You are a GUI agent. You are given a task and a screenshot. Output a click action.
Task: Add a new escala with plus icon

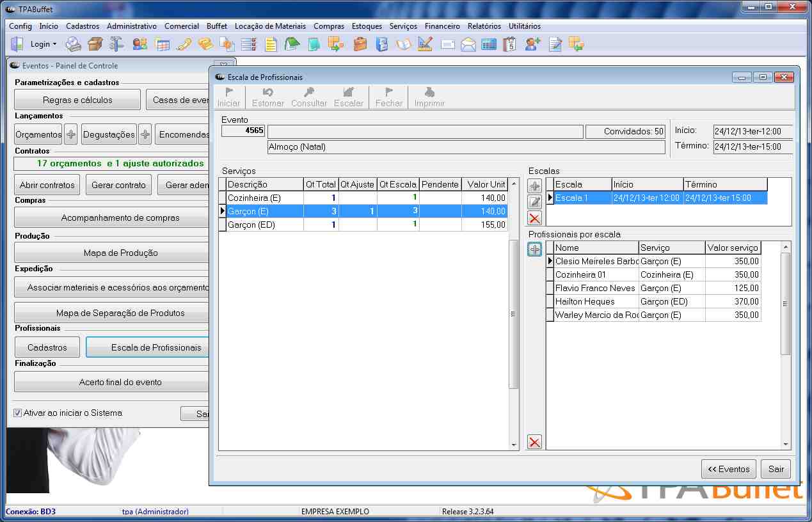pyautogui.click(x=534, y=186)
